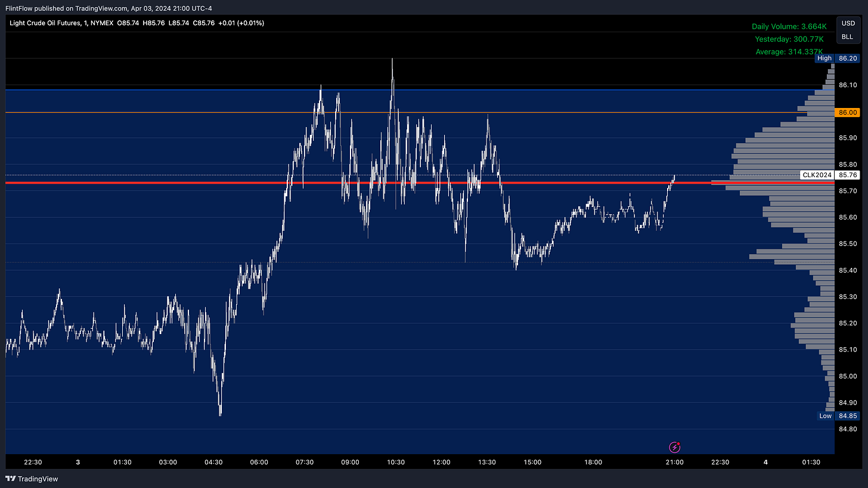Click the High 86.20 price marker
This screenshot has height=488, width=868.
coord(838,58)
